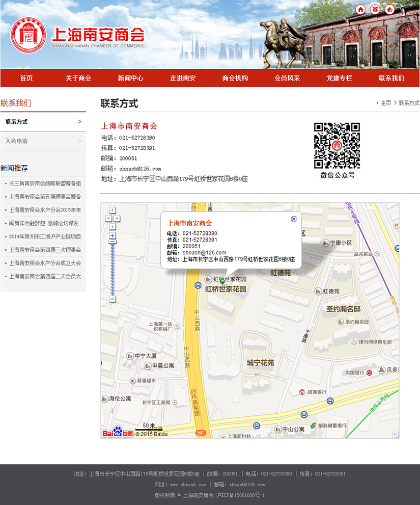Pan the map downward with arrow
This screenshot has height=505, width=420.
113,226
